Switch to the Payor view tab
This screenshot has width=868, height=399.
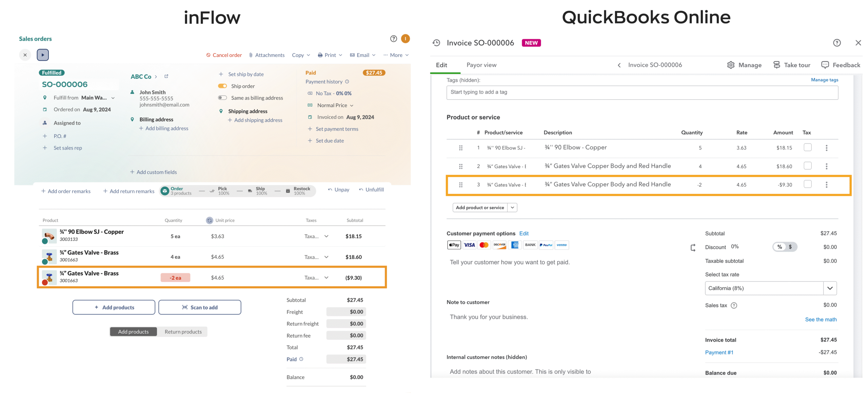point(481,65)
